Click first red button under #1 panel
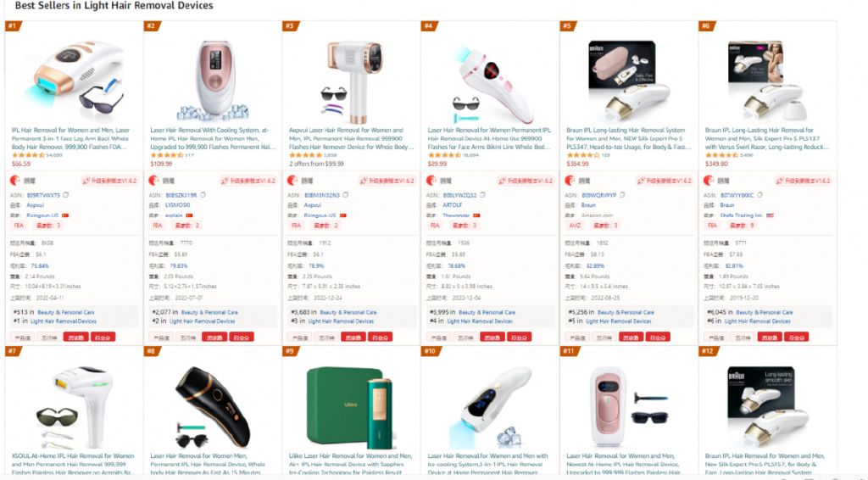 75,338
